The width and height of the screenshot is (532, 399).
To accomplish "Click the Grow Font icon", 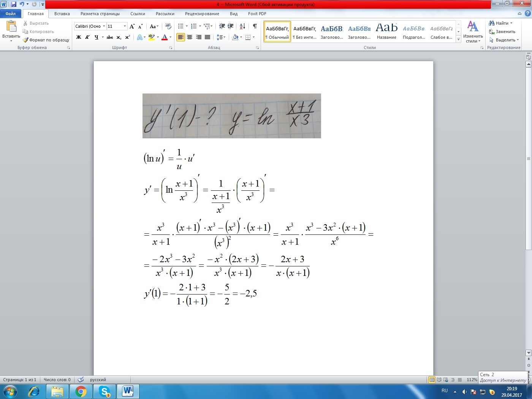I will (132, 26).
